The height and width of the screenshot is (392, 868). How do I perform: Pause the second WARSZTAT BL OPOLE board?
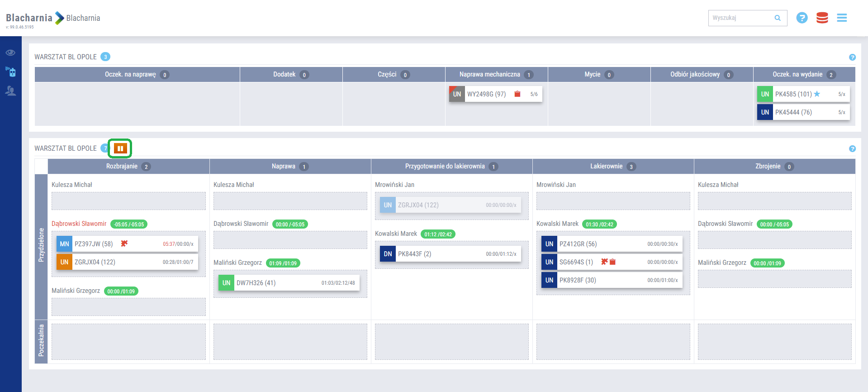pos(120,148)
